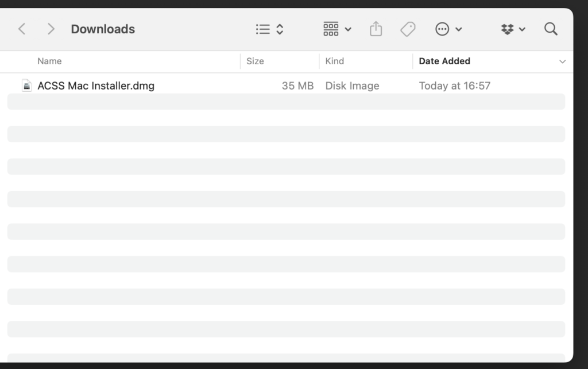Open the Dropbox toolbar menu
Image resolution: width=588 pixels, height=369 pixels.
[x=513, y=29]
